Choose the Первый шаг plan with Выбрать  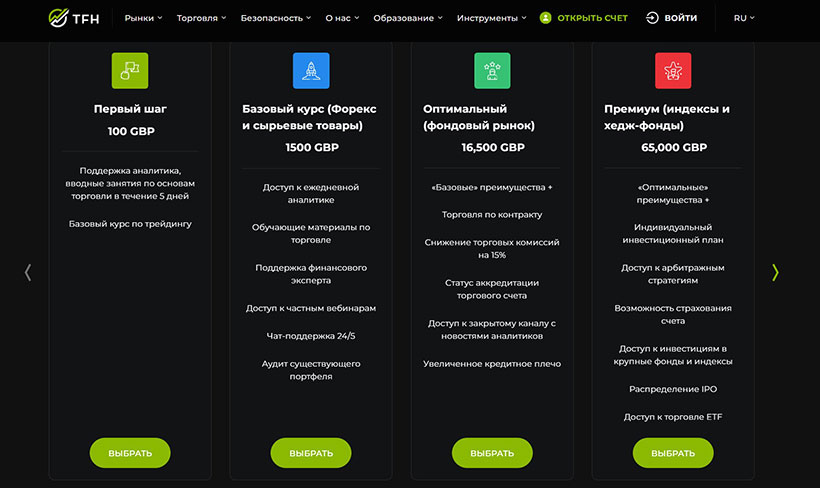pyautogui.click(x=130, y=453)
